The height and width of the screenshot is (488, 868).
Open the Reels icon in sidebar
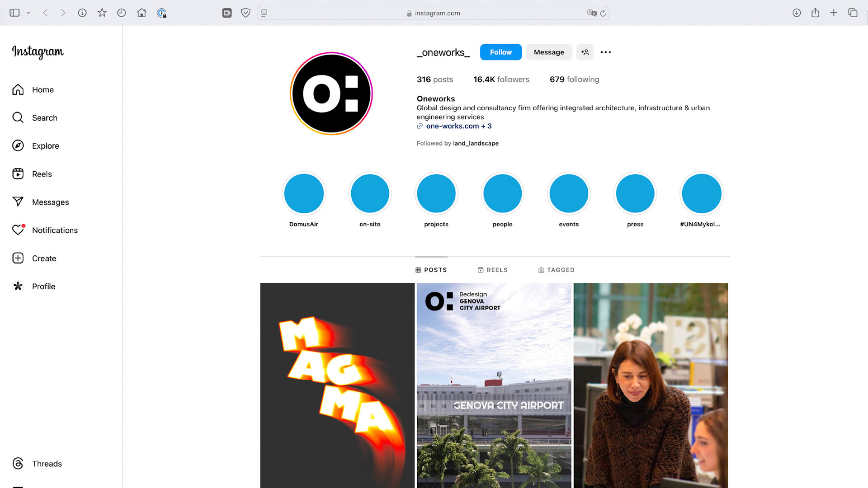[x=18, y=174]
